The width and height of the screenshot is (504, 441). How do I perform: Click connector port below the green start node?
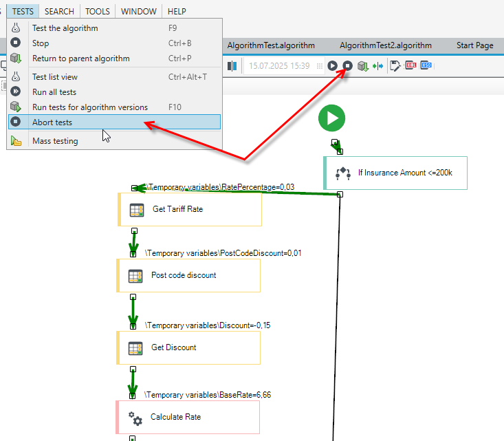click(335, 142)
